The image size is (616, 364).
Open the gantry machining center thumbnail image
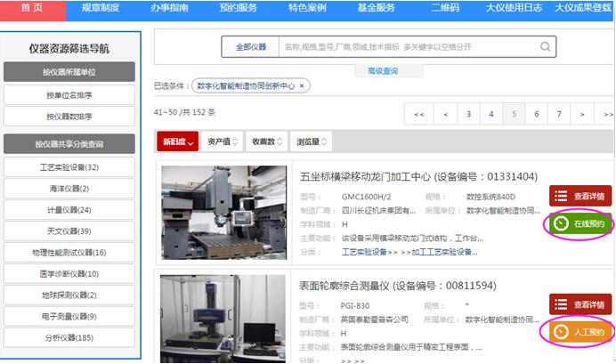(224, 212)
